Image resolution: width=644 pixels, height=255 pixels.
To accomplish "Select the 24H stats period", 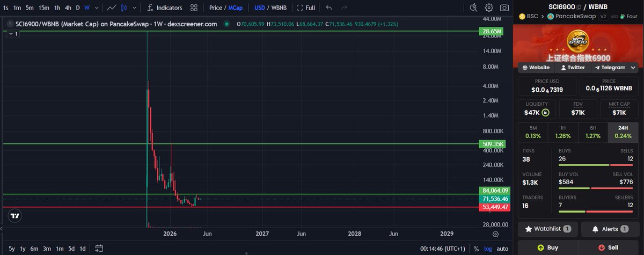I will [623, 132].
